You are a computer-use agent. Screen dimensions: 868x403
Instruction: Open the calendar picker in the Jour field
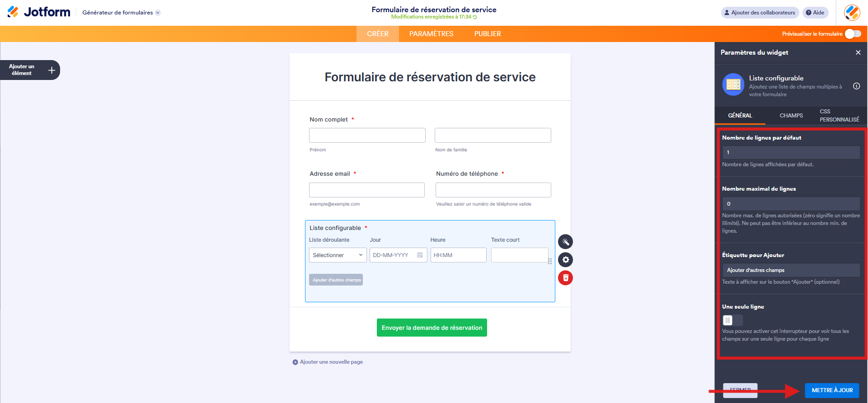(x=421, y=255)
